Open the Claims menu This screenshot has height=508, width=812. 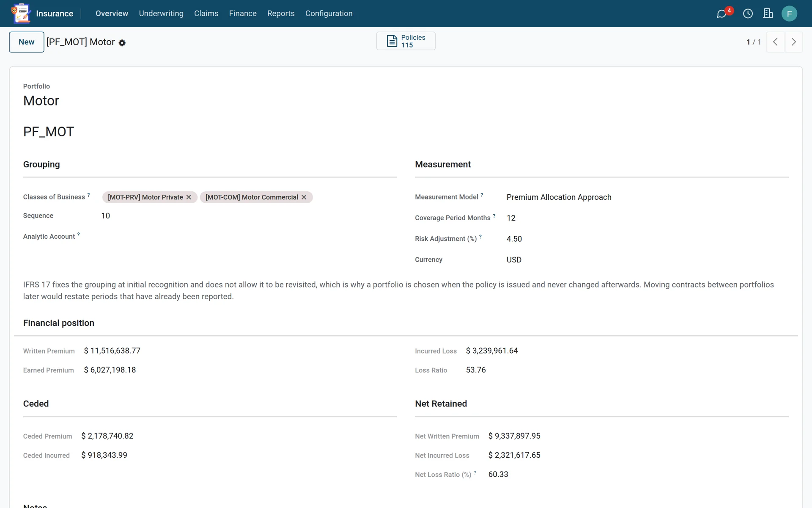206,14
